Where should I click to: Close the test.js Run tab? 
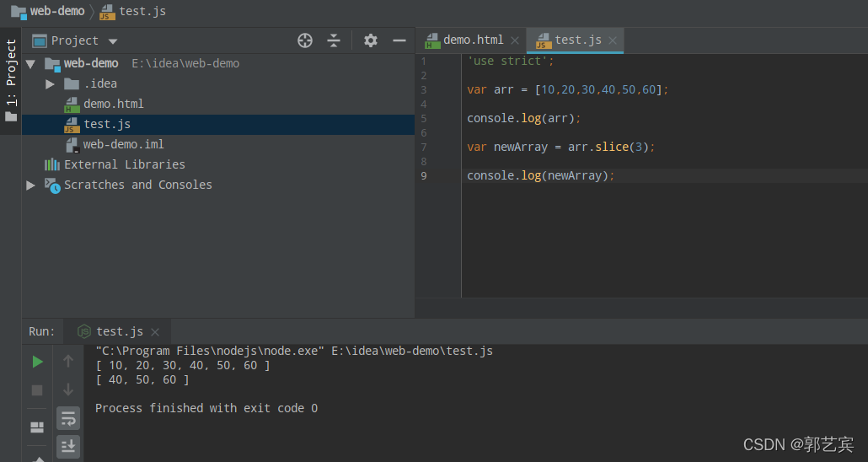pyautogui.click(x=155, y=332)
